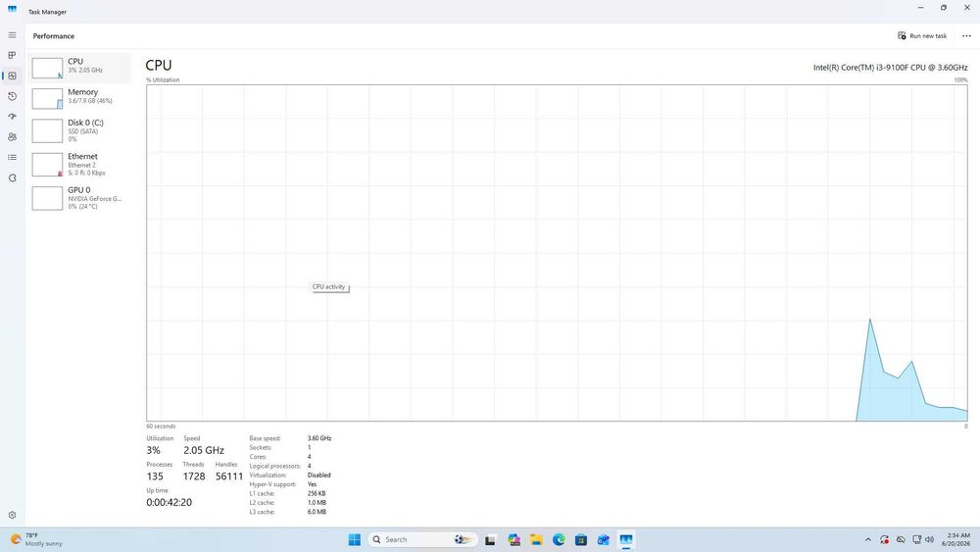980x552 pixels.
Task: Select the CPU performance item
Action: 79,68
